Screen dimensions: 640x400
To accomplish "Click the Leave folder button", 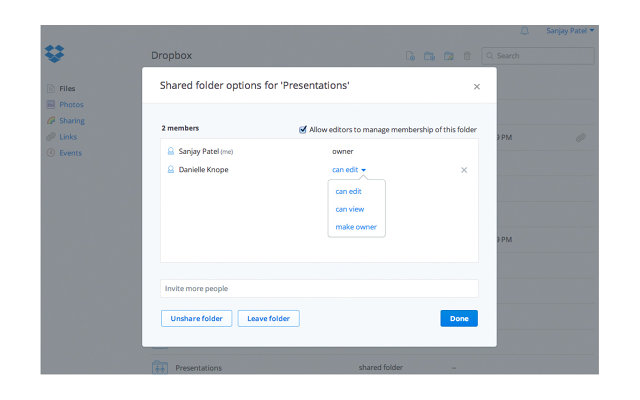I will click(x=269, y=318).
